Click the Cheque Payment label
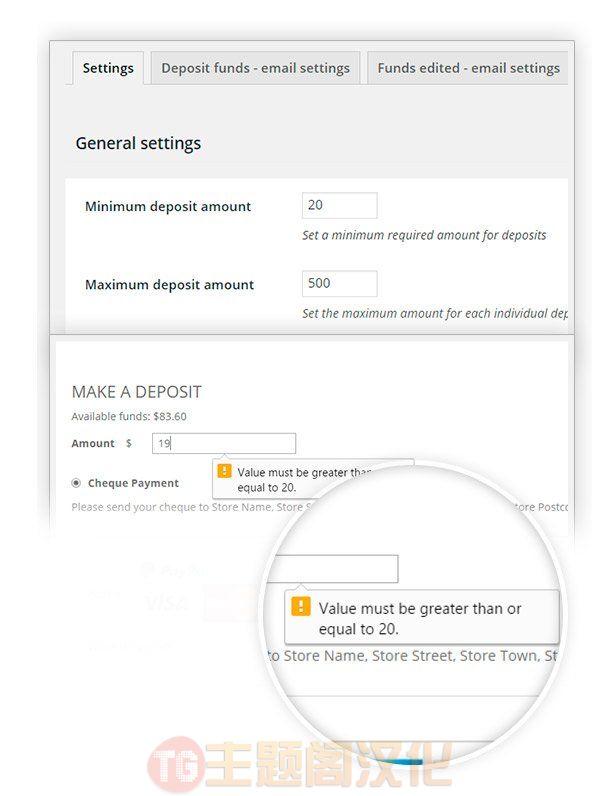600x796 pixels. coord(133,483)
